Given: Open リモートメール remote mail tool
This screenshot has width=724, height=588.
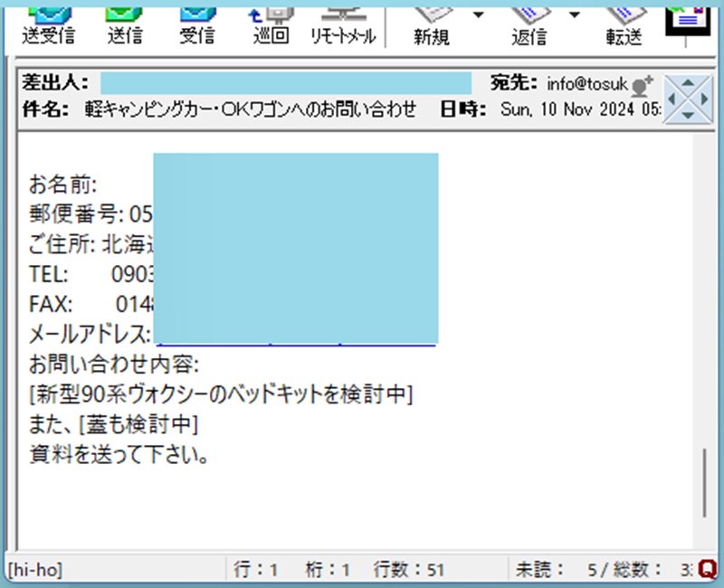Looking at the screenshot, I should click(x=343, y=24).
